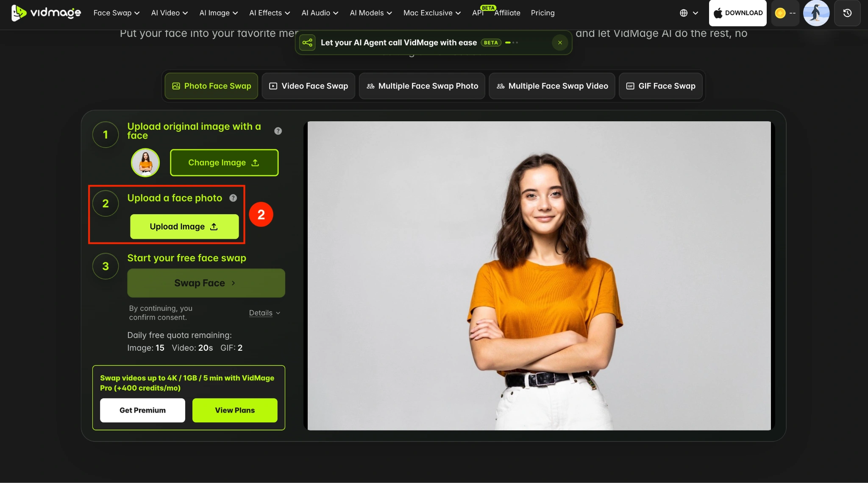Screen dimensions: 868x483
Task: Expand the consent Details
Action: (264, 313)
